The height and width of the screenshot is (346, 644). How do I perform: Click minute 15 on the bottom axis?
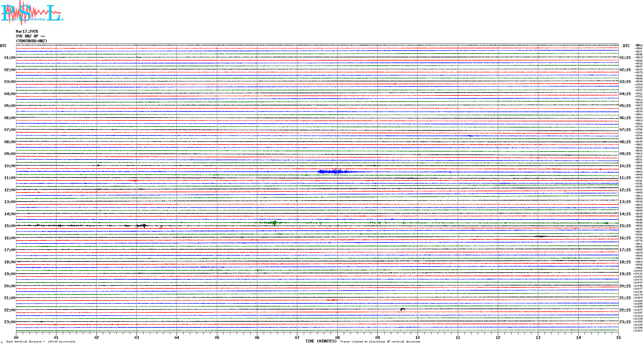(618, 337)
